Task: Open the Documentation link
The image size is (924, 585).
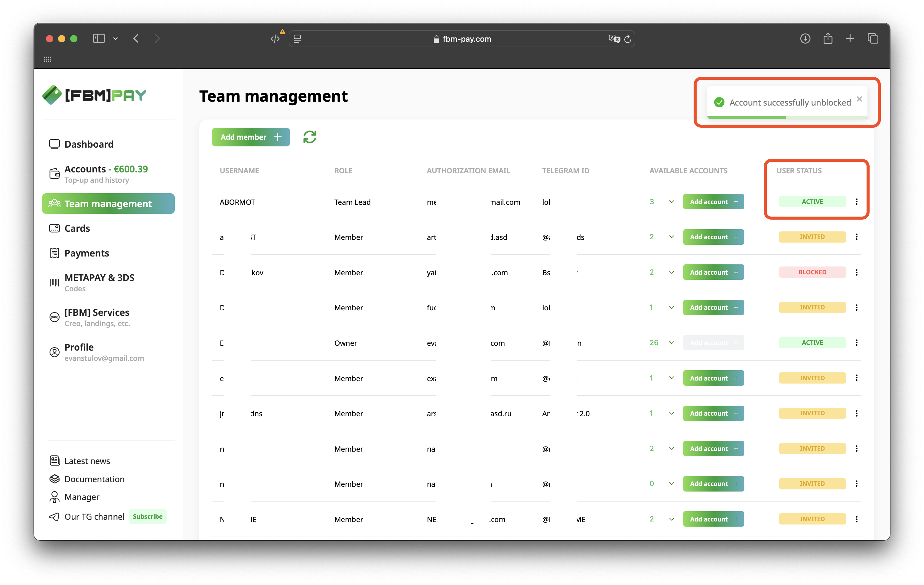Action: tap(94, 479)
